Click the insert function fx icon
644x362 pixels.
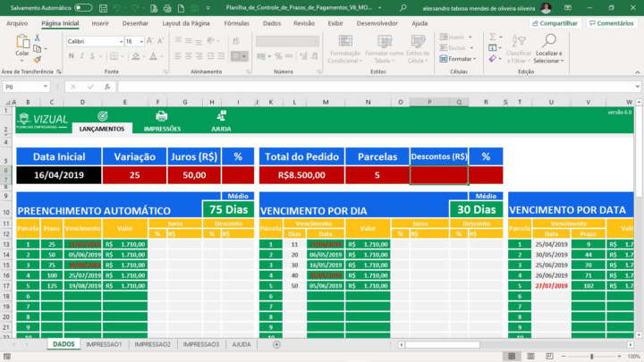(x=108, y=87)
